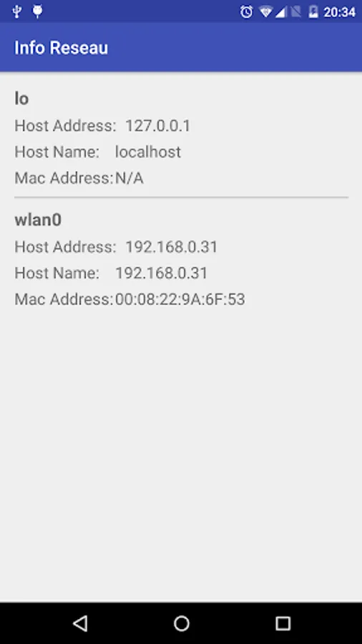Tap the USB icon in status bar
Screen dimensions: 362x644
tap(17, 11)
